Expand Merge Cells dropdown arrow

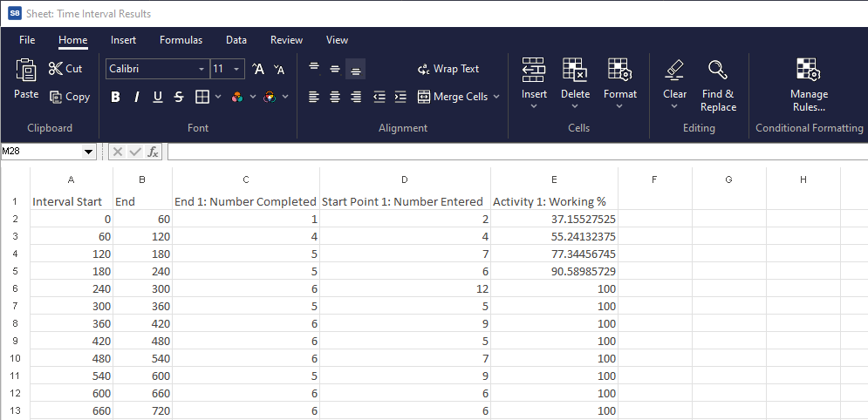point(496,97)
